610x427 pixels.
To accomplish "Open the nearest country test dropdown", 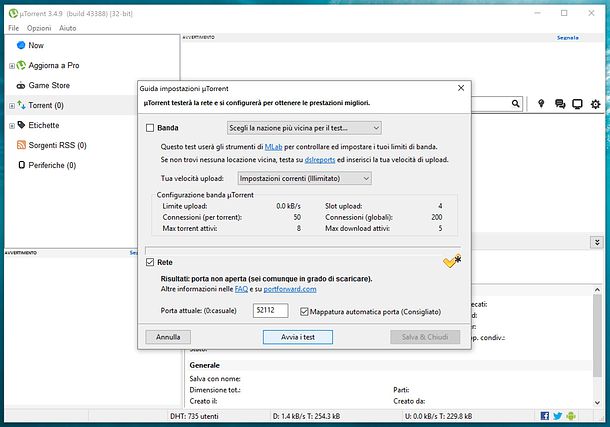I will [303, 128].
